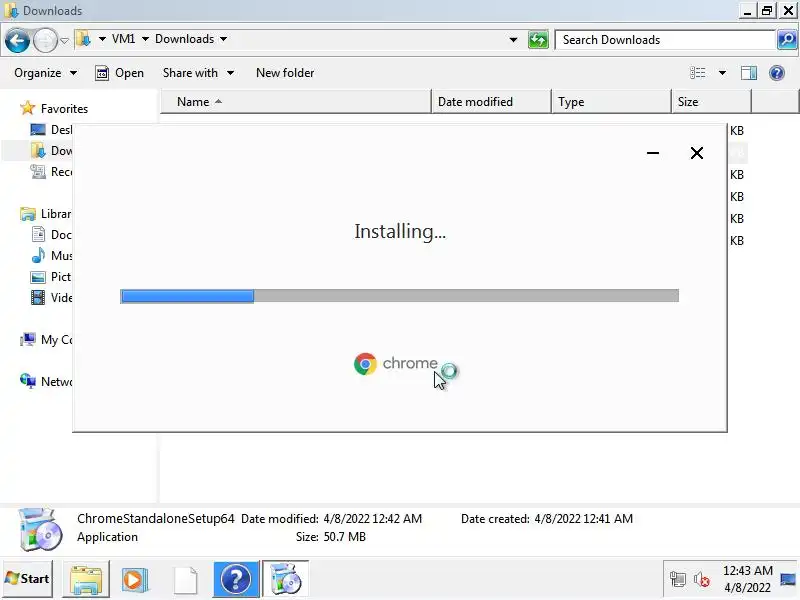Viewport: 800px width, 600px height.
Task: Select the Downloads favorite in sidebar
Action: [51, 151]
